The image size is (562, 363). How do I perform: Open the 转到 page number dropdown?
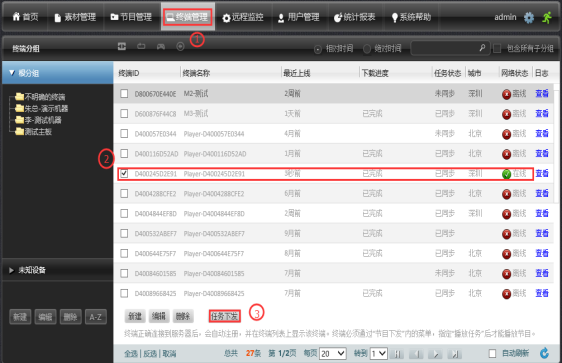tap(378, 354)
